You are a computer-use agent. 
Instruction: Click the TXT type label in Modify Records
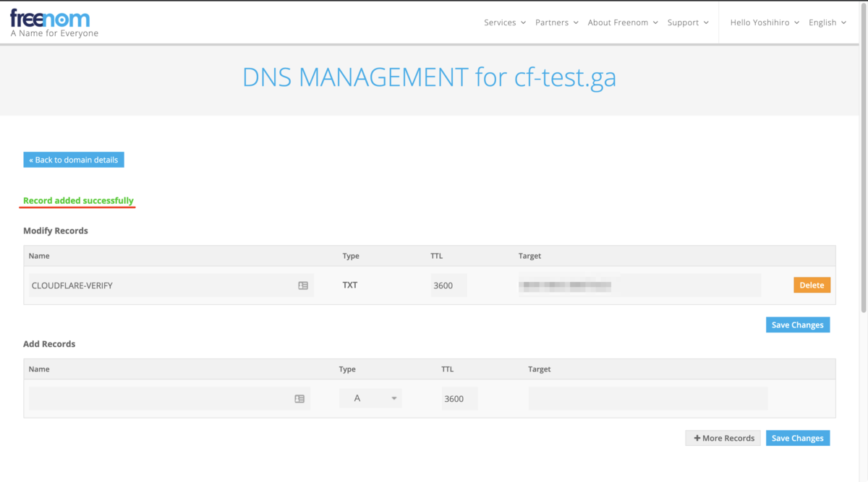(x=350, y=285)
